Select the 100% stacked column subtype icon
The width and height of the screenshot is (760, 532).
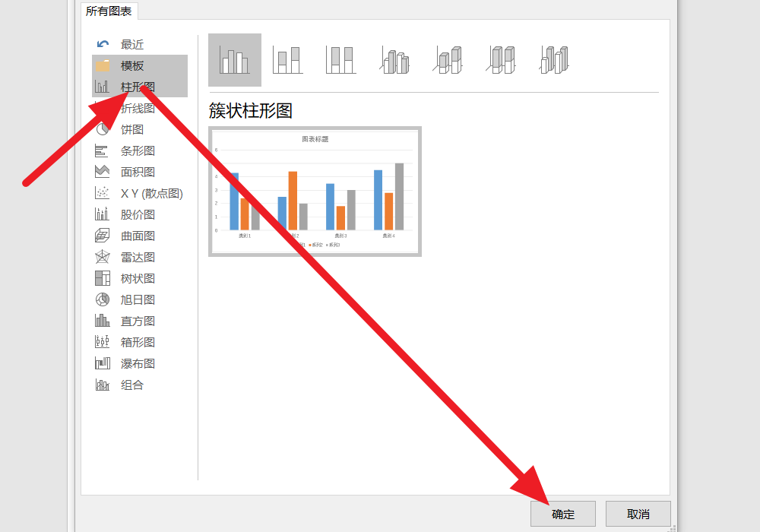click(x=340, y=60)
